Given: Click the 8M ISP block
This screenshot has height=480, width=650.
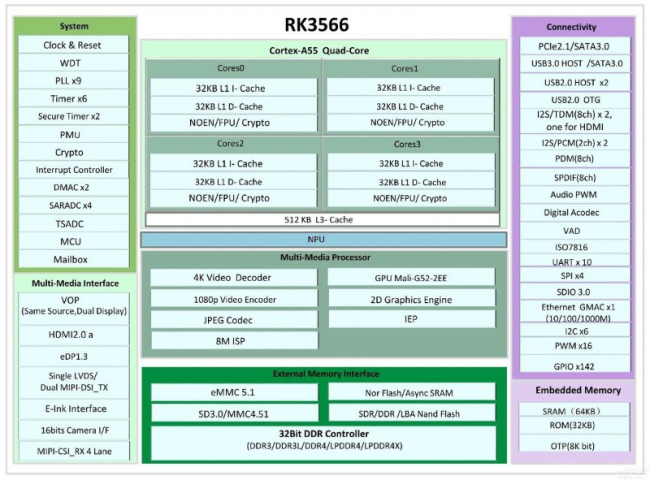Looking at the screenshot, I should coord(234,341).
